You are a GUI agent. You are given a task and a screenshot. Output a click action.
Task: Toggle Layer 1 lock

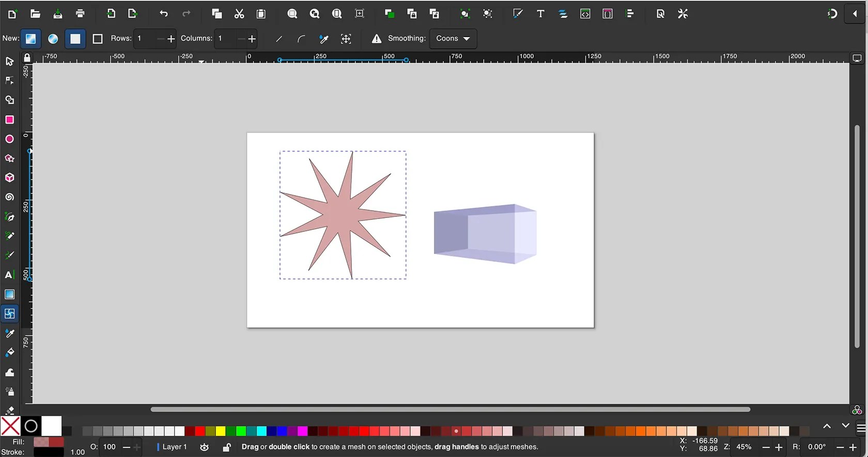click(226, 447)
